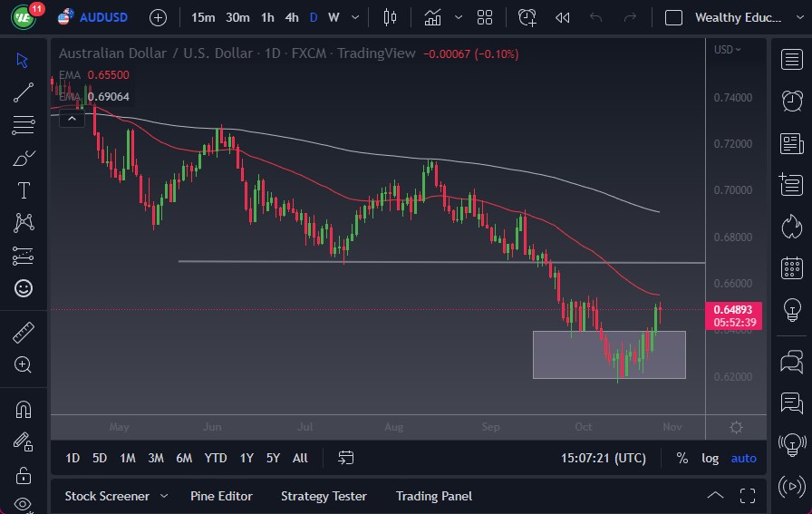Select the trend line drawing tool
This screenshot has height=514, width=812.
pos(24,92)
